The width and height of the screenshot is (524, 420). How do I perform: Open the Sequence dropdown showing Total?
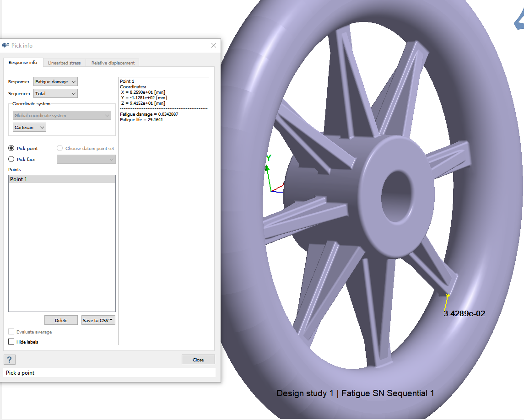[56, 93]
